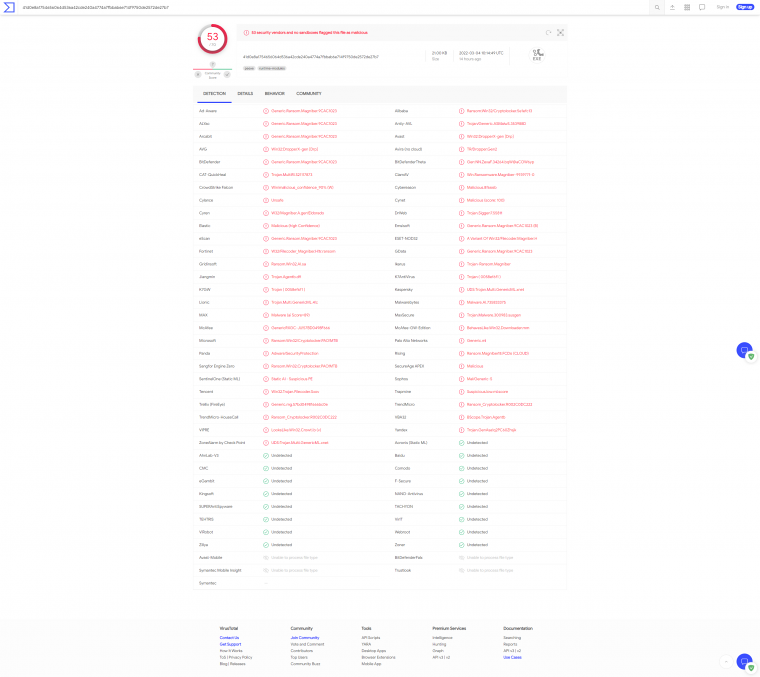Open the chat widget at bottom right

pyautogui.click(x=744, y=661)
